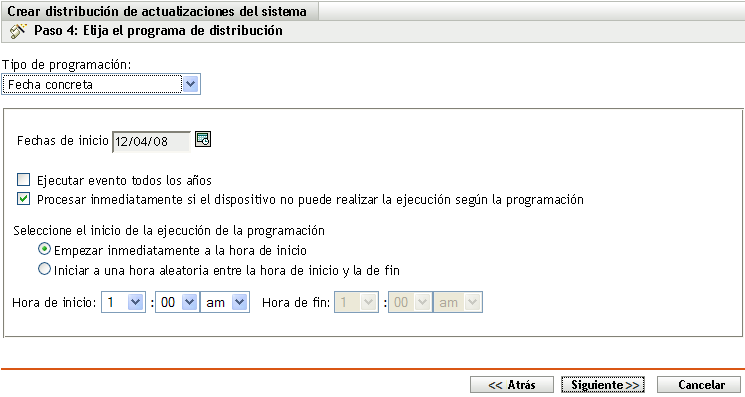Screen dimensions: 745x397
Task: Open the Tipo de programación dropdown
Action: [x=101, y=85]
